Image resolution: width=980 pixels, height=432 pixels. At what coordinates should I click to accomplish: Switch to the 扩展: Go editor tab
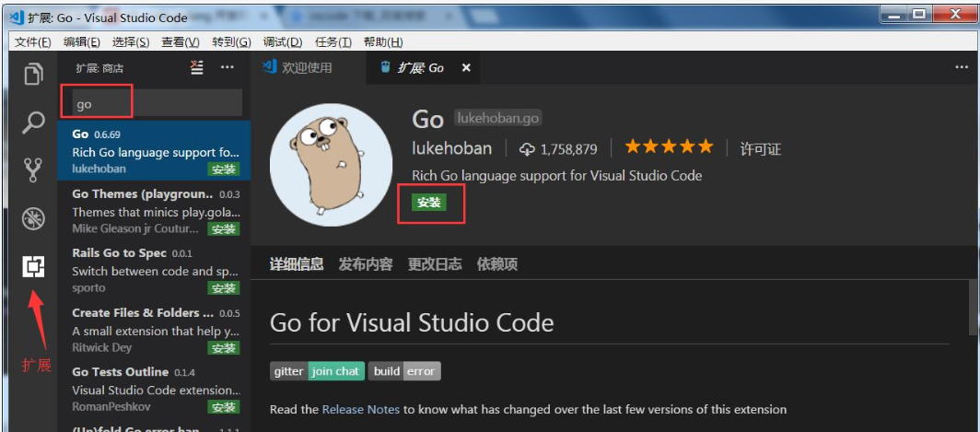(424, 68)
